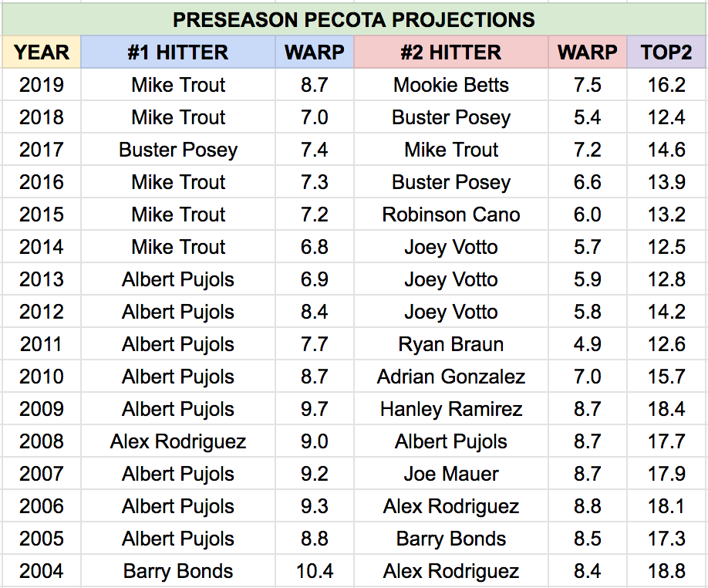Select the 16.2 TOP2 total cell

pos(666,85)
